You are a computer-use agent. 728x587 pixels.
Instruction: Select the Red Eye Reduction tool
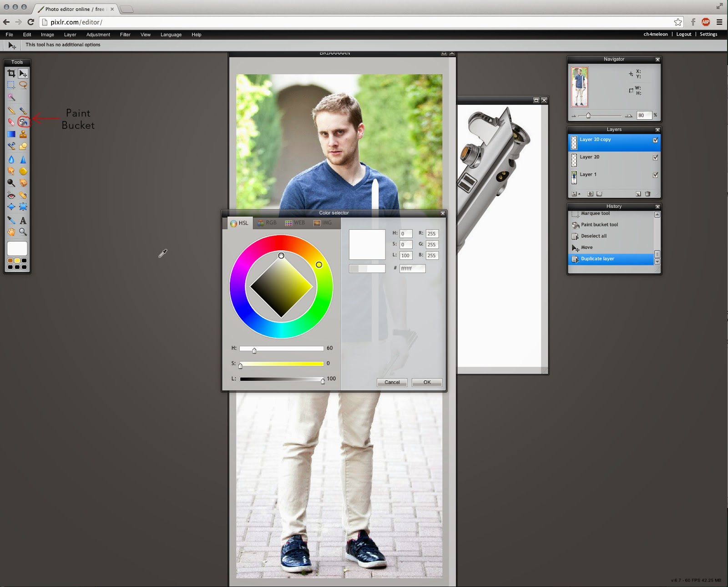(11, 195)
